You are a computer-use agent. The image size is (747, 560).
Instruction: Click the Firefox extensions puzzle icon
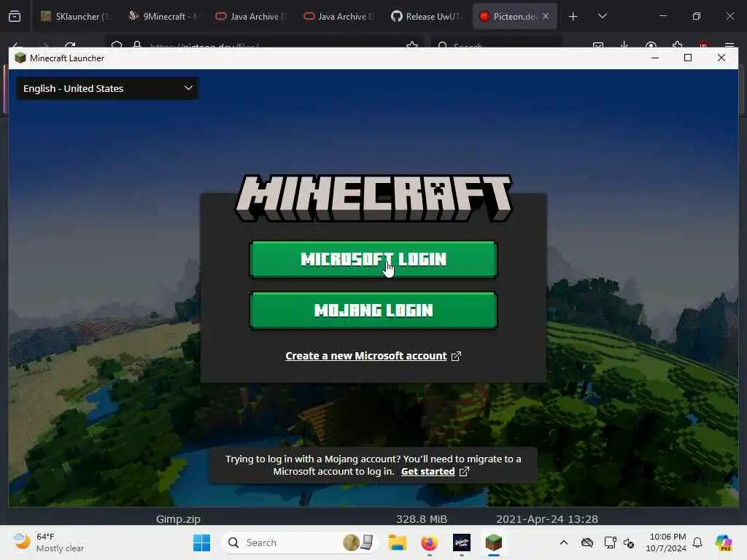click(677, 45)
